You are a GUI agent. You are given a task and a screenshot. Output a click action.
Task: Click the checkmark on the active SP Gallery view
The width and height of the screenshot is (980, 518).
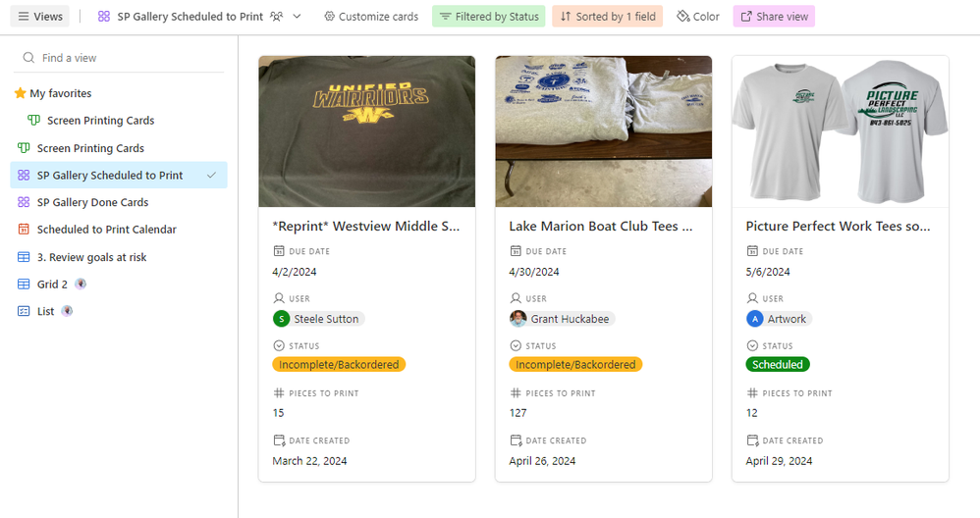pos(211,176)
